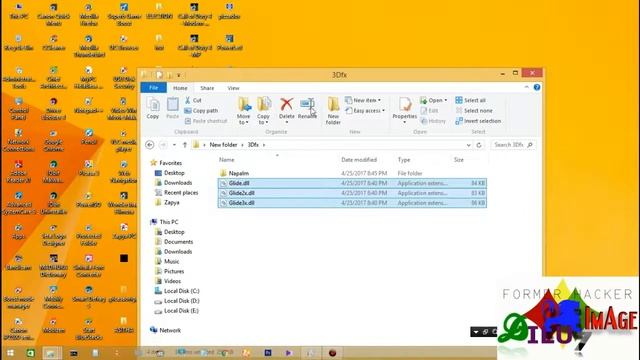
Task: Switch to the Share tab
Action: pyautogui.click(x=207, y=88)
